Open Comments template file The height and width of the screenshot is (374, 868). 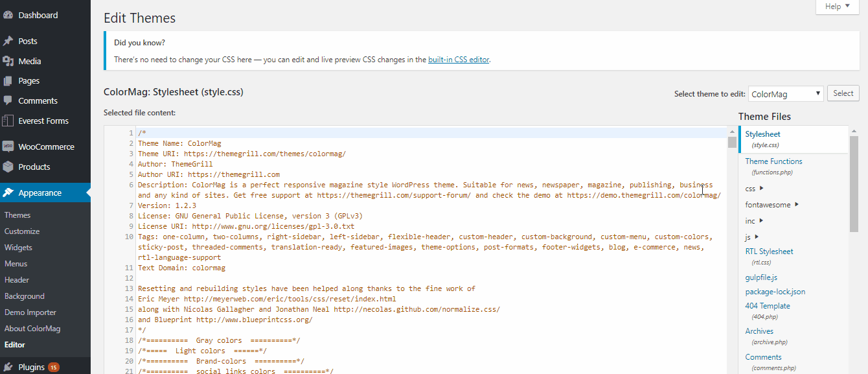coord(763,357)
